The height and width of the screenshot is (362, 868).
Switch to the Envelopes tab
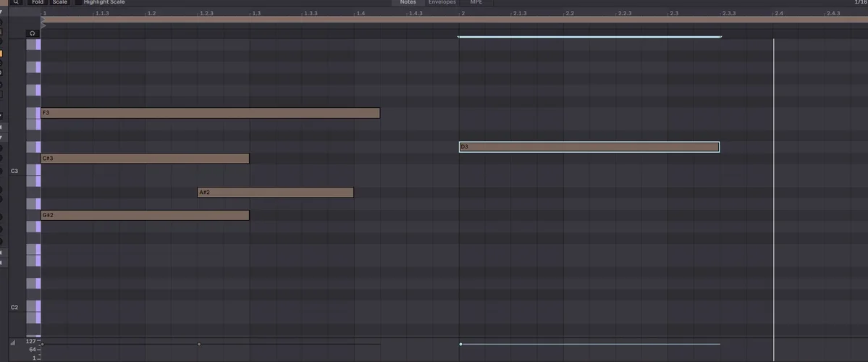click(x=442, y=2)
